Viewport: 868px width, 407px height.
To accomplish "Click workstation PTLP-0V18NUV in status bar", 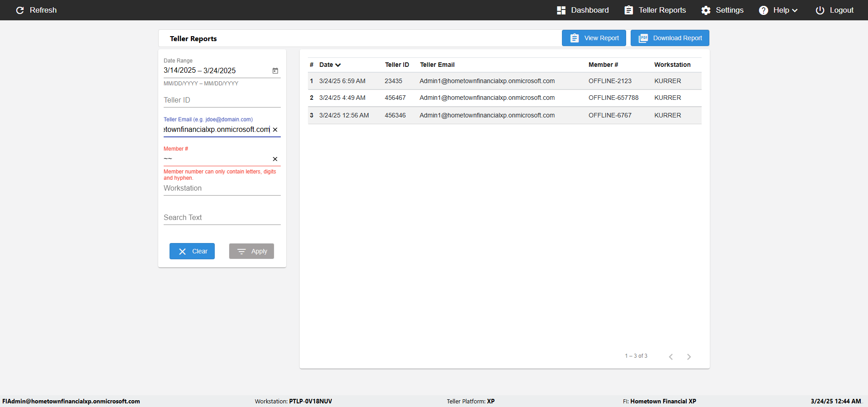I will (x=310, y=401).
